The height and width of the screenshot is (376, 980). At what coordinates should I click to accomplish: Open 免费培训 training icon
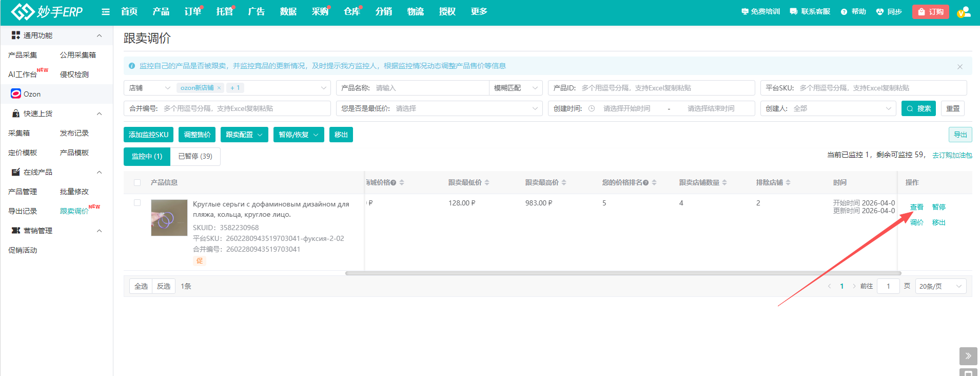[744, 11]
